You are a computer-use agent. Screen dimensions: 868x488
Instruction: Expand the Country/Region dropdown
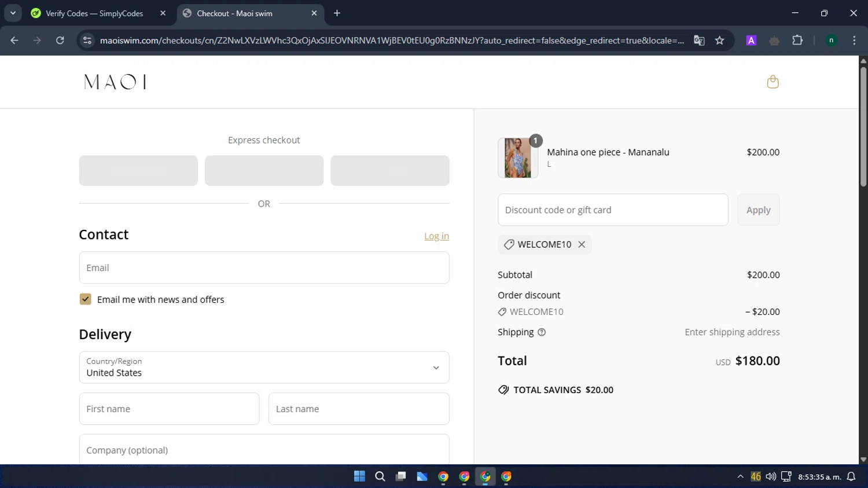[264, 368]
